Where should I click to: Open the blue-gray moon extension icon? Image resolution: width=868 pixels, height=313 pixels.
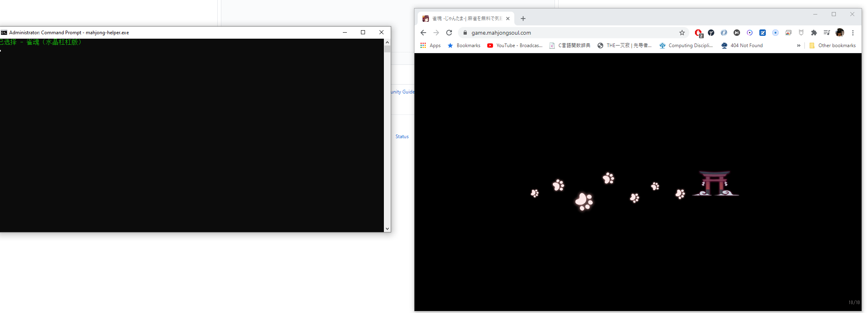(724, 33)
